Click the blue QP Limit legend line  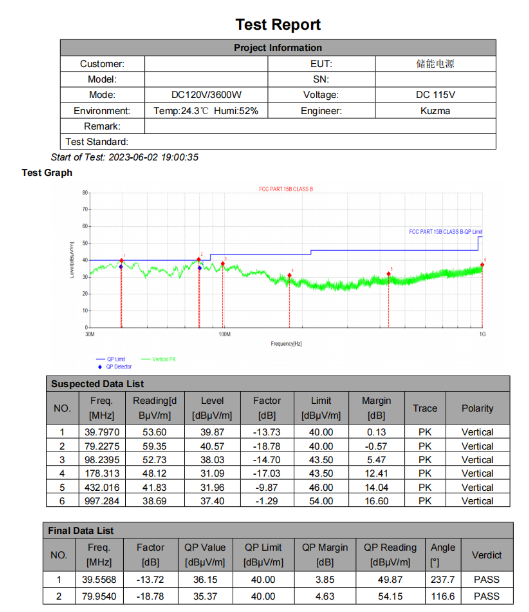[x=100, y=359]
